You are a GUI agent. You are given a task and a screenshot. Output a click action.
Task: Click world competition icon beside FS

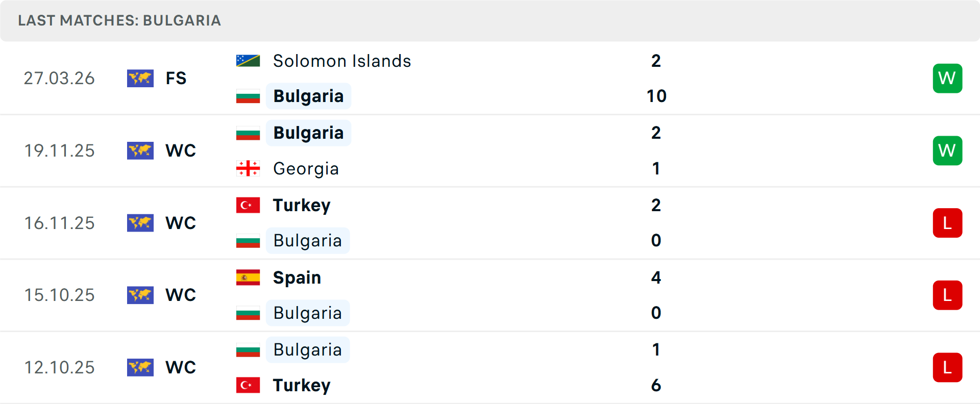(x=140, y=79)
